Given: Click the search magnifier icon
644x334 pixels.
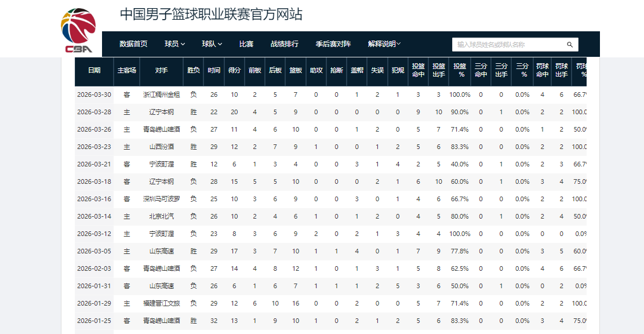Looking at the screenshot, I should (x=570, y=45).
